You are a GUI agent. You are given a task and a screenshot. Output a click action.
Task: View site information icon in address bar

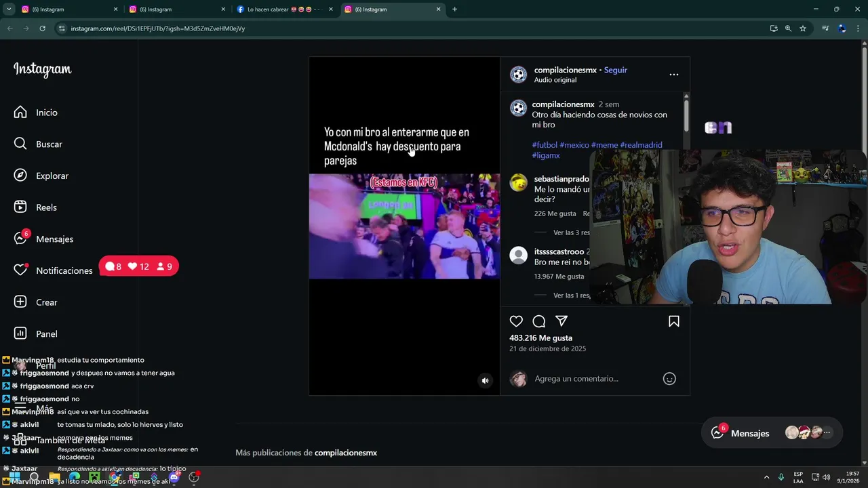click(62, 28)
